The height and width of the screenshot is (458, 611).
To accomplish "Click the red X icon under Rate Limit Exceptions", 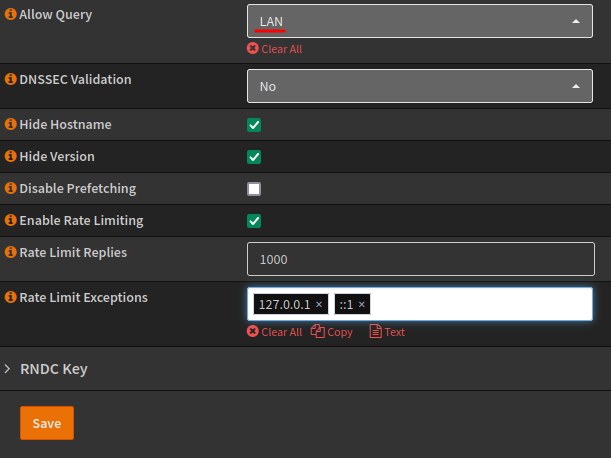I will [253, 331].
